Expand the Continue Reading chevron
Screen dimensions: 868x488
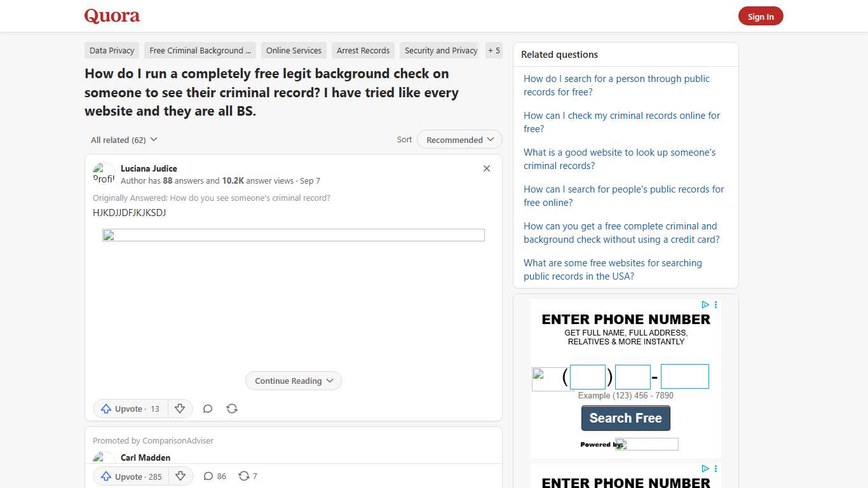point(329,381)
